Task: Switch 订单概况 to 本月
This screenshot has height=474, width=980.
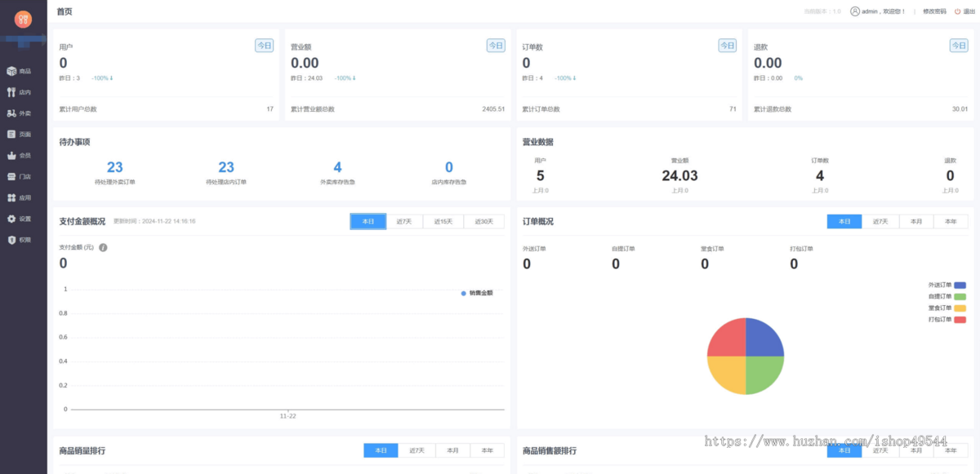Action: [x=916, y=221]
